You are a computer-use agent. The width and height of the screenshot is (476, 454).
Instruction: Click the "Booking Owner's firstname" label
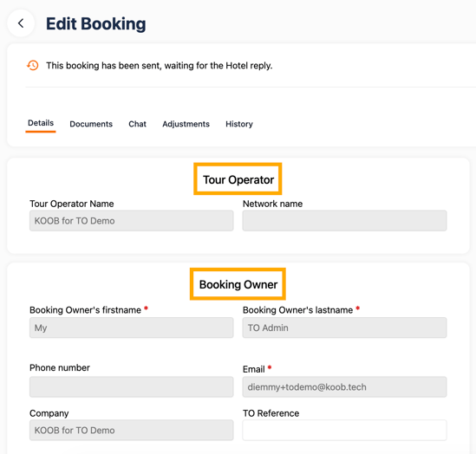85,310
